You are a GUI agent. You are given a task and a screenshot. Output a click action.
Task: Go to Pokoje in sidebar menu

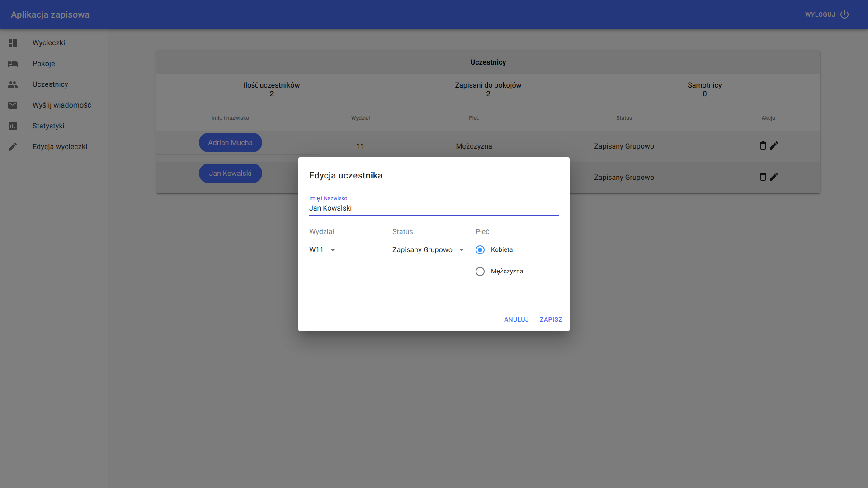(x=44, y=64)
